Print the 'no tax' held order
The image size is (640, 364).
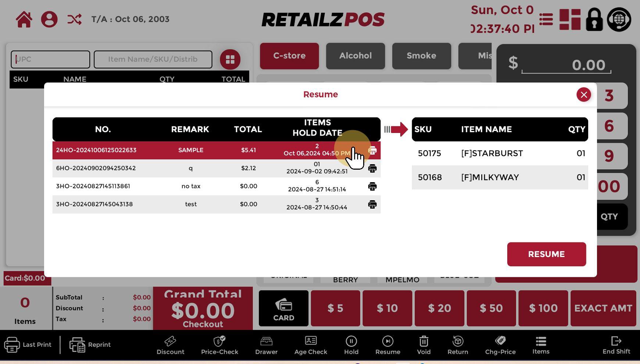[x=372, y=186]
